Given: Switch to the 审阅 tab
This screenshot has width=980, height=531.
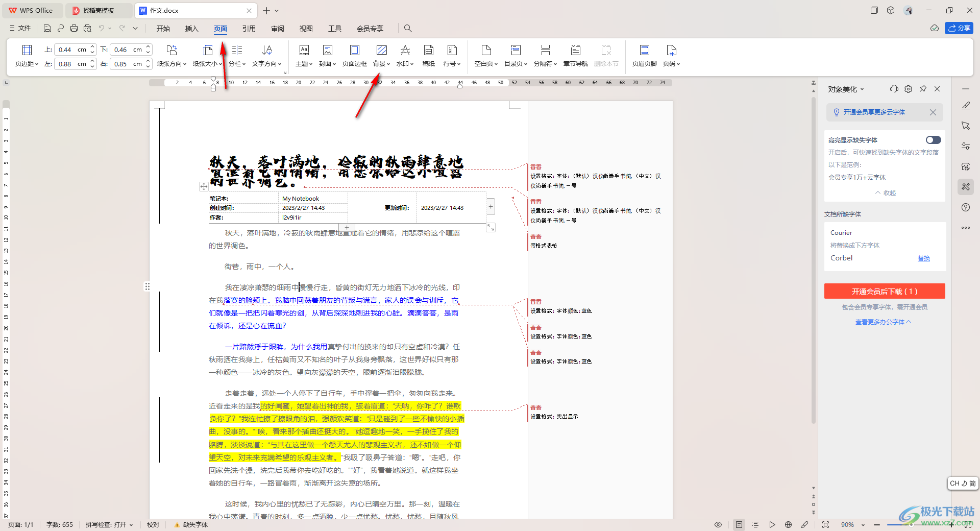Looking at the screenshot, I should click(278, 29).
